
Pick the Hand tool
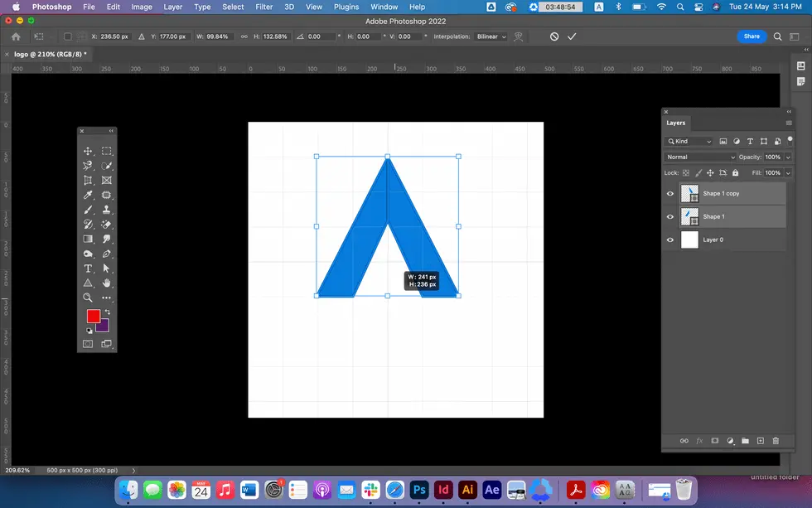pyautogui.click(x=107, y=283)
